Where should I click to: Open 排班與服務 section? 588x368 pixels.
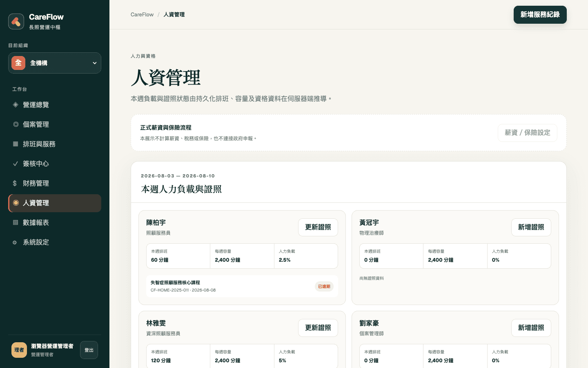point(55,144)
